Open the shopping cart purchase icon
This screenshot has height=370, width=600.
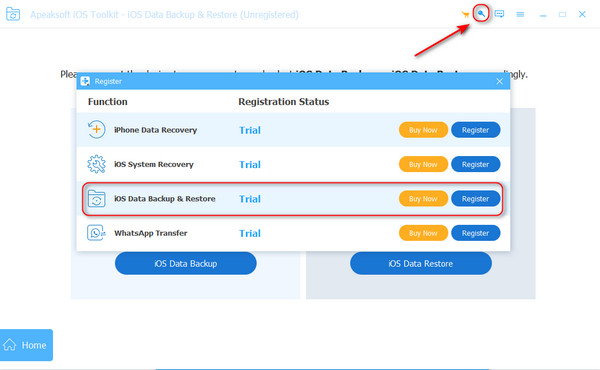coord(465,15)
